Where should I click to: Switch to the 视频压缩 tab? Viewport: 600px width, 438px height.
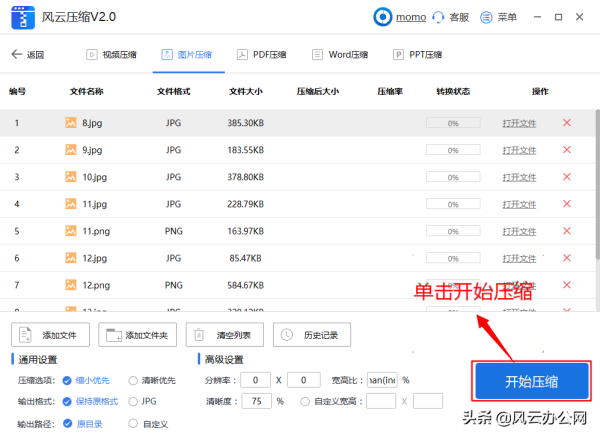[x=111, y=55]
